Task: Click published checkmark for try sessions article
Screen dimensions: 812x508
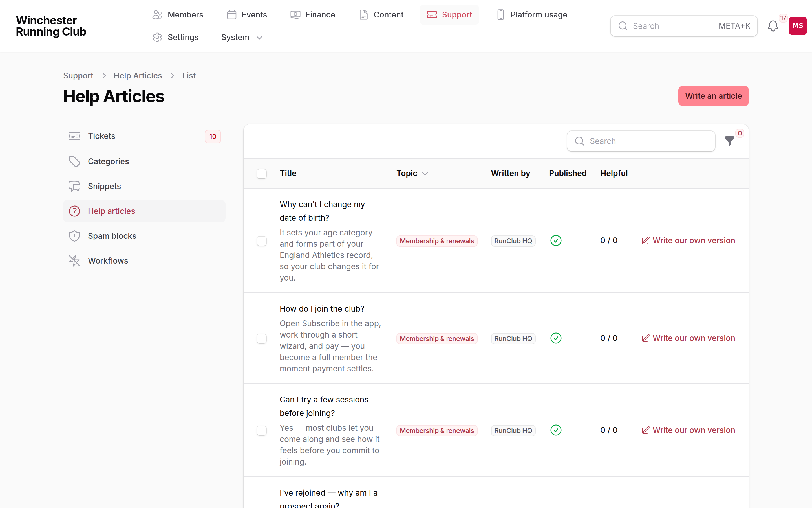Action: pyautogui.click(x=556, y=430)
